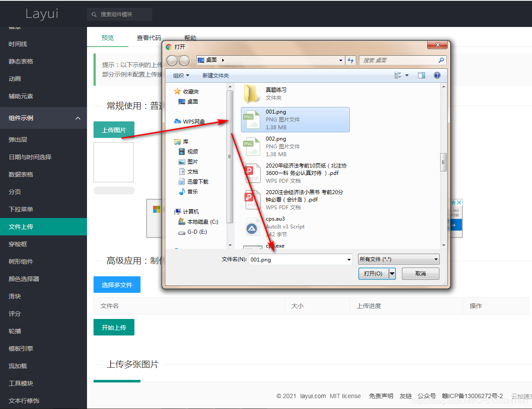Open WPS网盘 in the navigation pane
Screen dimensions: 532x409
click(189, 121)
